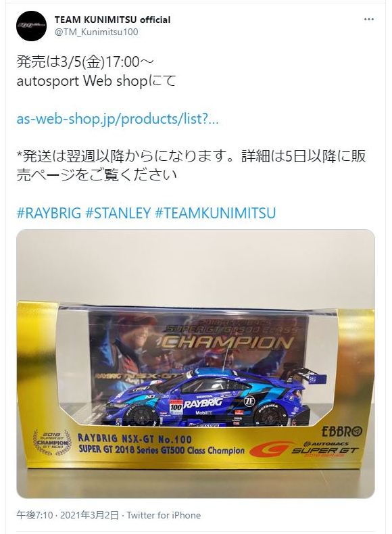Click the number 100 decal on car
Screen dimensions: 392x534
[176, 407]
